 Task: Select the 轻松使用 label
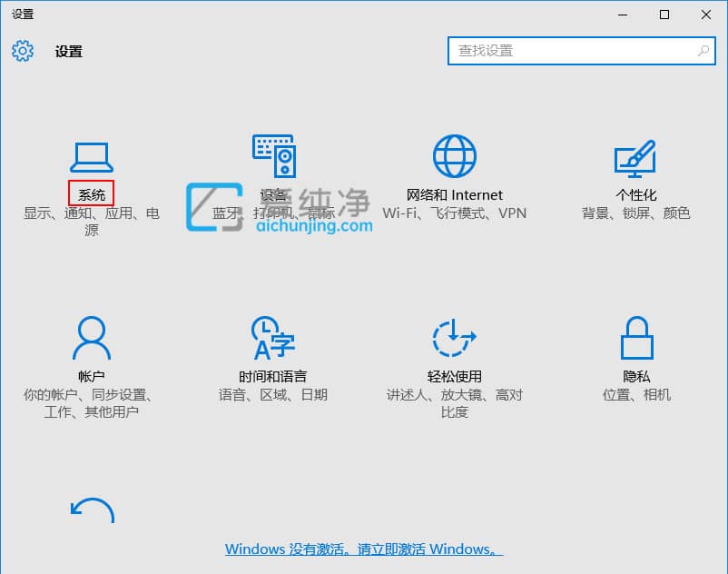point(455,376)
